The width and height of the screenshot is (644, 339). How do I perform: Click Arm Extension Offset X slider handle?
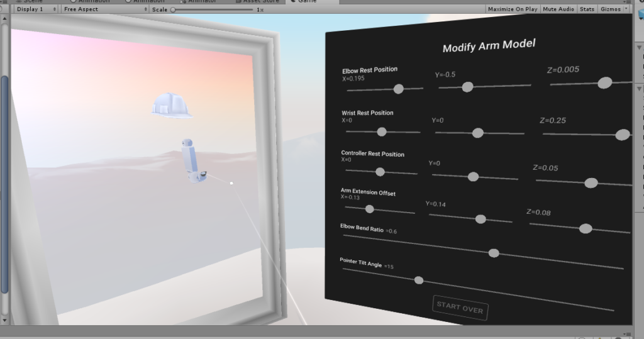coord(370,209)
